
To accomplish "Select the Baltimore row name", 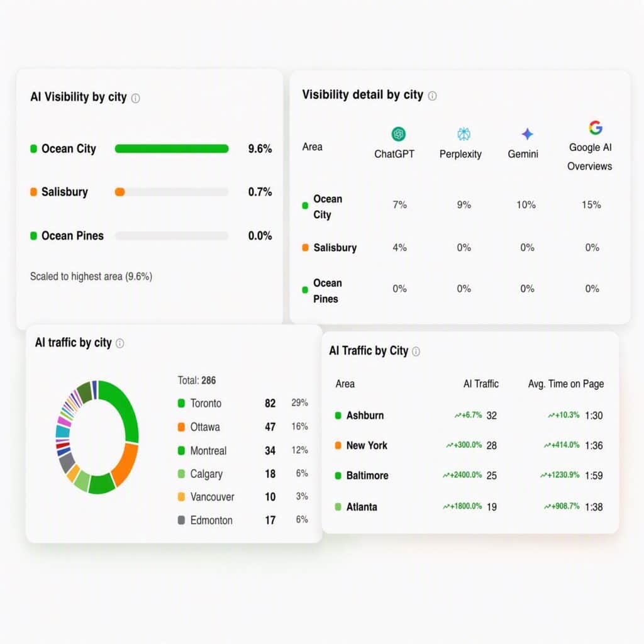I will pos(367,475).
